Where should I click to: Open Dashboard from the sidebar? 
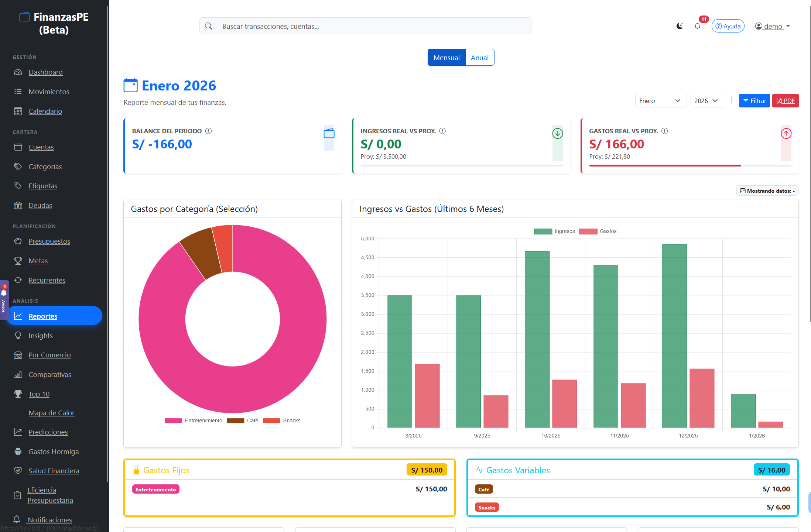tap(45, 72)
